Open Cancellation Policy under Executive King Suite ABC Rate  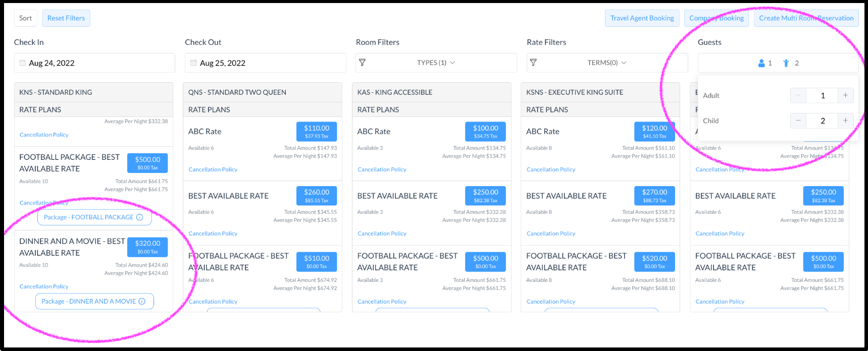click(550, 169)
